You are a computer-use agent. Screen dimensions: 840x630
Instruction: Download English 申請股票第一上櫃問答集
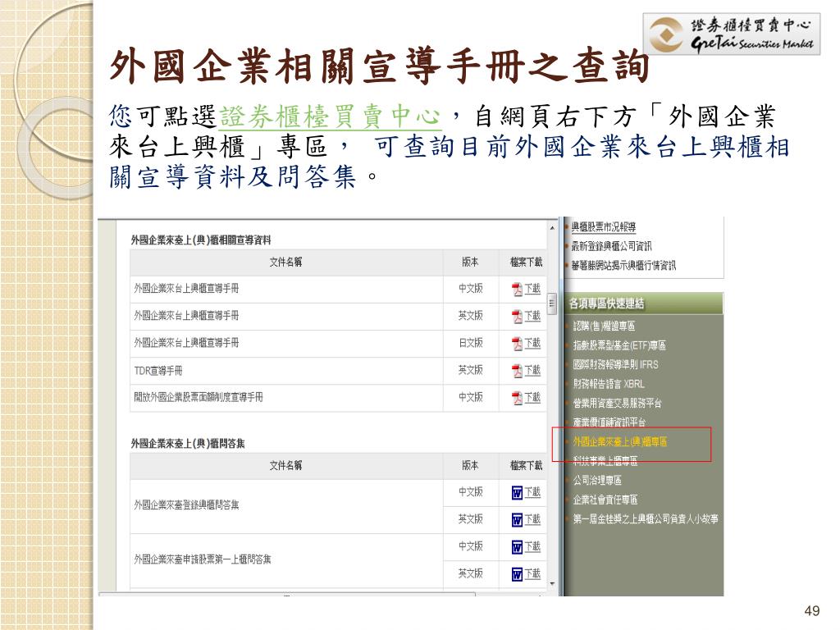click(x=532, y=573)
